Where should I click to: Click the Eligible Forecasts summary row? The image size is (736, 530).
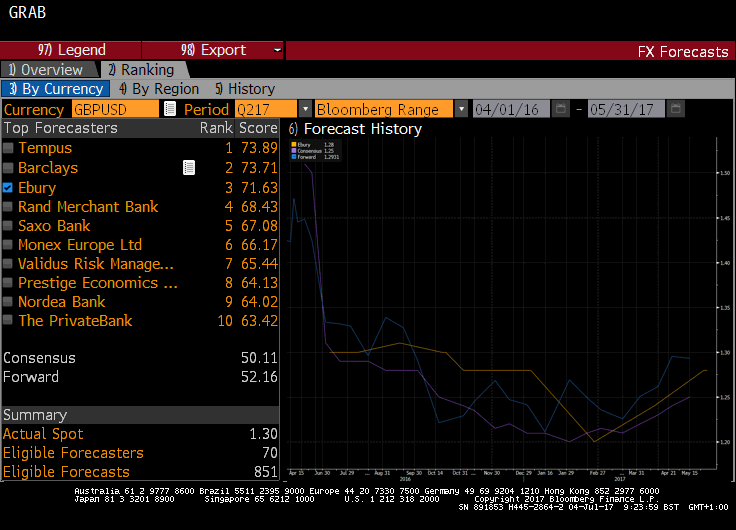140,471
